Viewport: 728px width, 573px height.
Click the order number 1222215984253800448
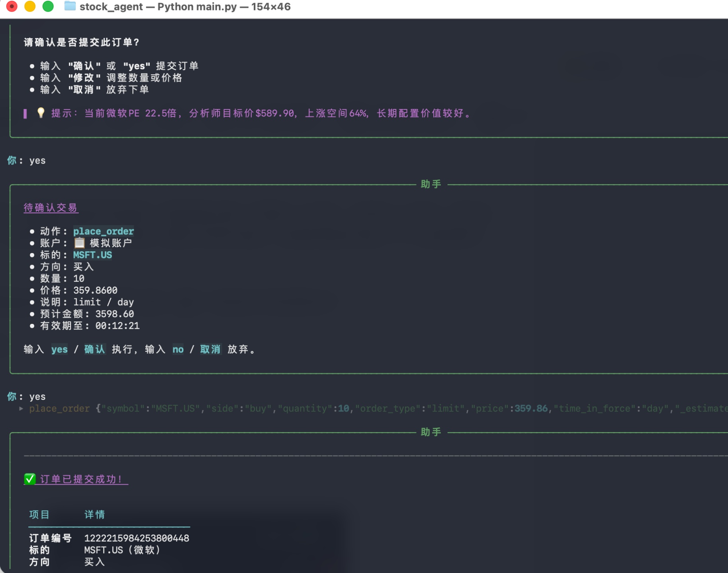[x=137, y=538]
